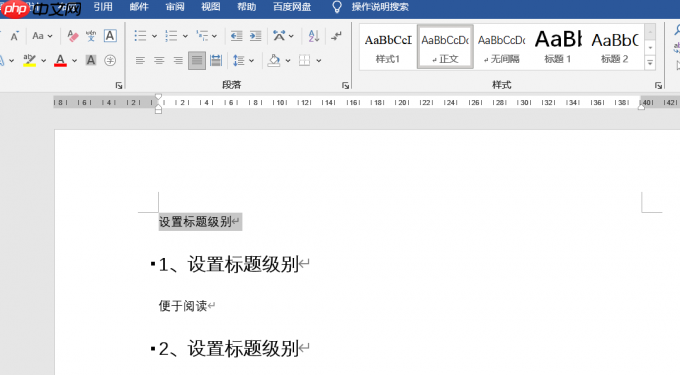Click the first-line indent marker on the ruler

click(158, 97)
